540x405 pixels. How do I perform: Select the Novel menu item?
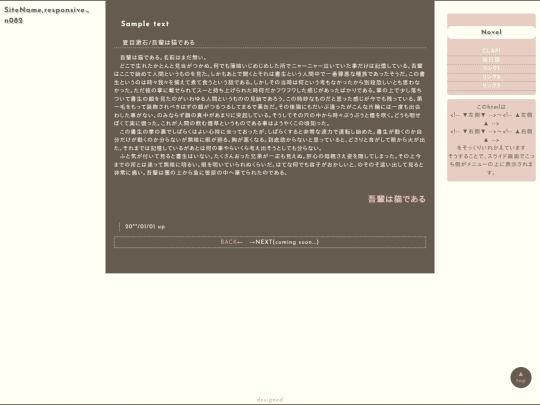[x=491, y=32]
